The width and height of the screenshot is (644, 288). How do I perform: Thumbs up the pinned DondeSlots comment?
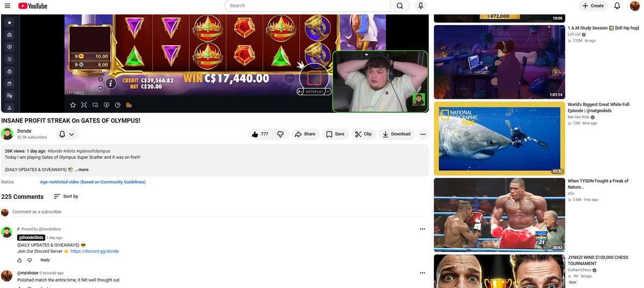pyautogui.click(x=19, y=260)
